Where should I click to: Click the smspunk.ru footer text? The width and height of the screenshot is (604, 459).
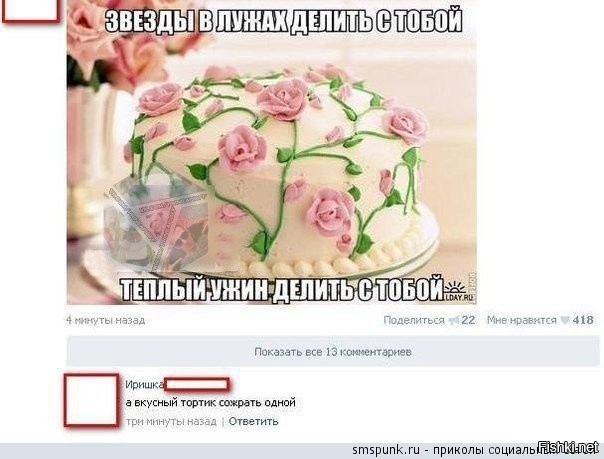[x=386, y=450]
